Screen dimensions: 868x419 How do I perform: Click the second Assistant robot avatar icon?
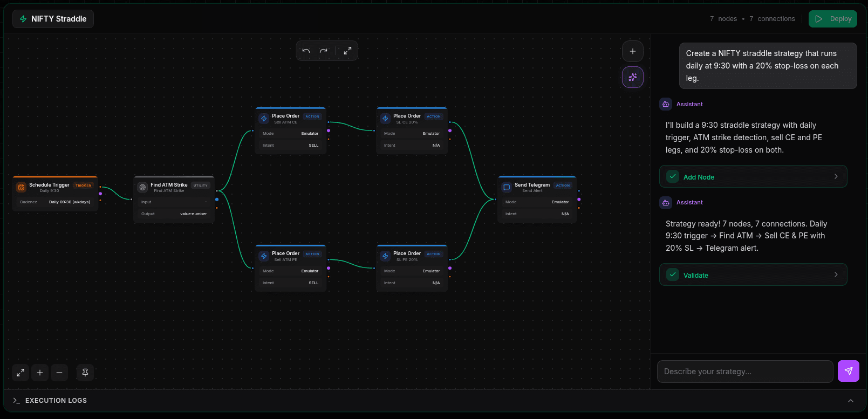point(666,202)
